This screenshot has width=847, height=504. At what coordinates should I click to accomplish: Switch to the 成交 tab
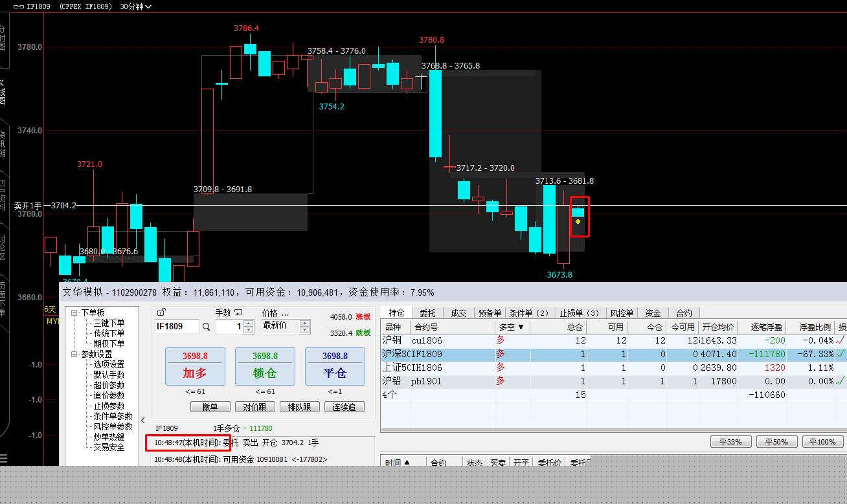458,313
